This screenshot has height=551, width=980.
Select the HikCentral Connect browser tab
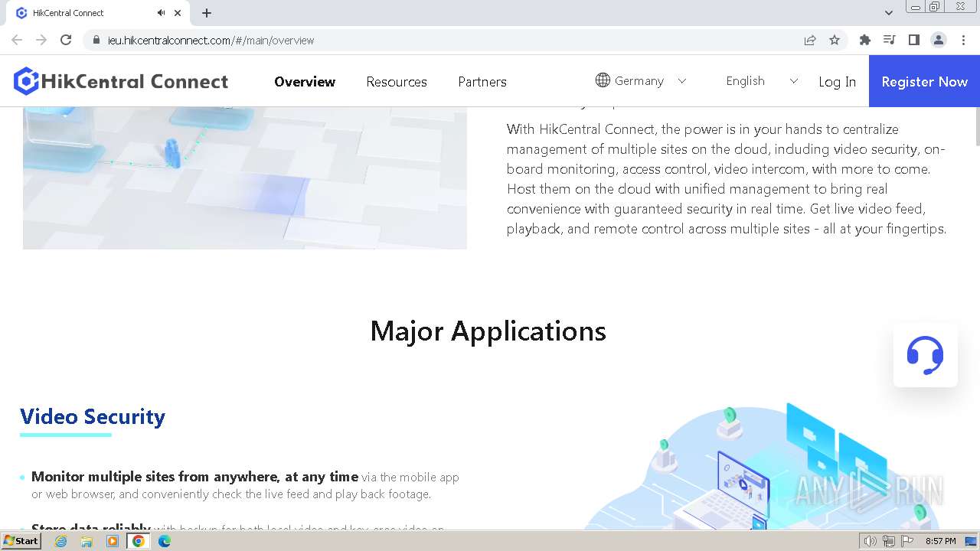click(x=98, y=13)
